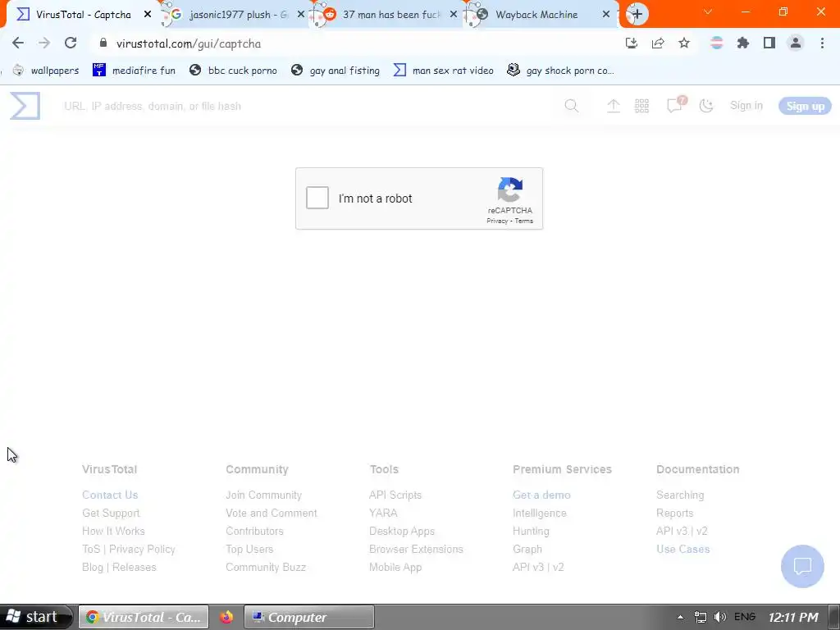Click the reCAPTCHA Terms link
Viewport: 840px width, 630px height.
(x=524, y=221)
